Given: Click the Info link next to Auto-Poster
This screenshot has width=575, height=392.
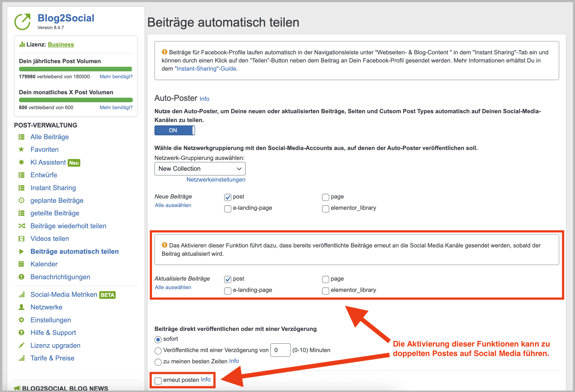Looking at the screenshot, I should (x=204, y=99).
